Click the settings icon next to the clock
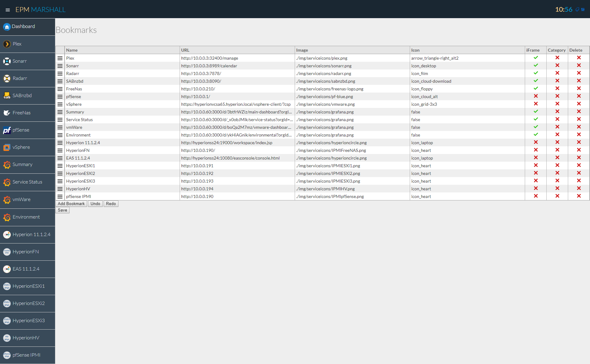Screen dimensions: 590x364 583,10
